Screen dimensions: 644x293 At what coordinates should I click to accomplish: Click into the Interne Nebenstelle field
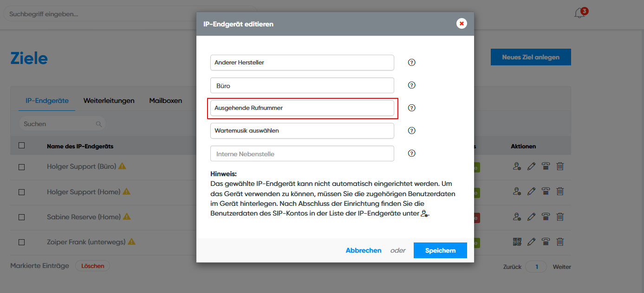(302, 153)
